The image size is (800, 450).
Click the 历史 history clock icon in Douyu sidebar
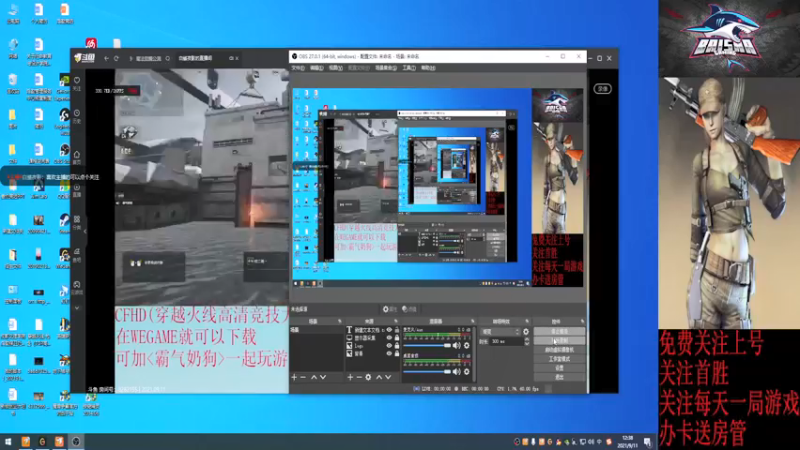[77, 113]
